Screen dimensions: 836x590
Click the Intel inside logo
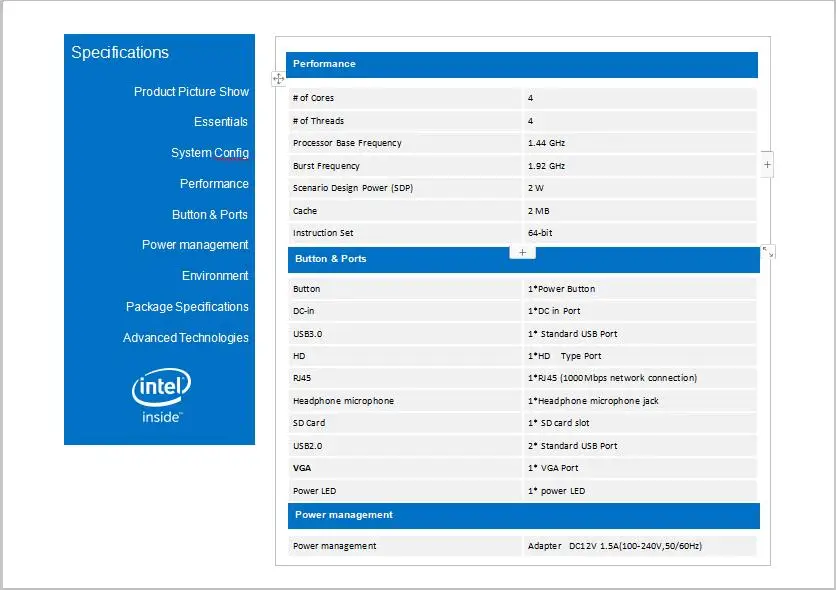pos(161,395)
